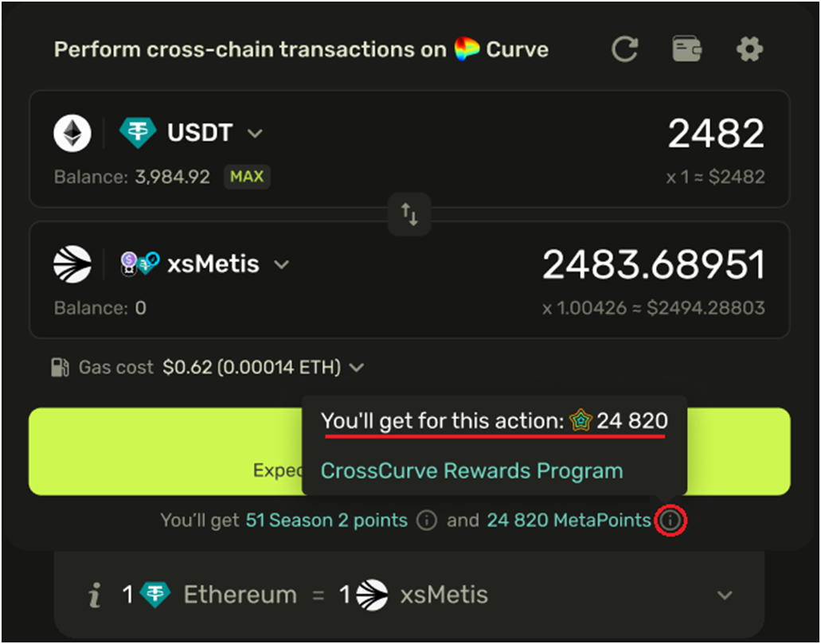
Task: Swap the source and destination tokens
Action: point(409,214)
